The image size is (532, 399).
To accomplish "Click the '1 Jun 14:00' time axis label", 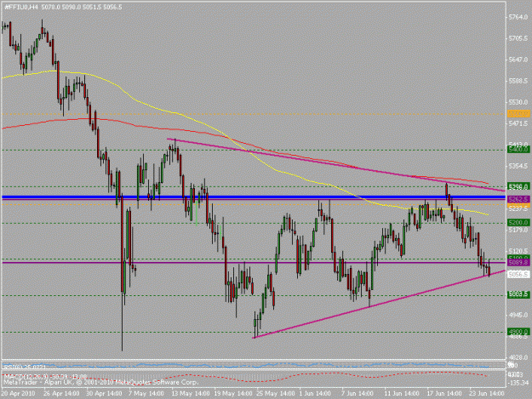I will [x=315, y=394].
